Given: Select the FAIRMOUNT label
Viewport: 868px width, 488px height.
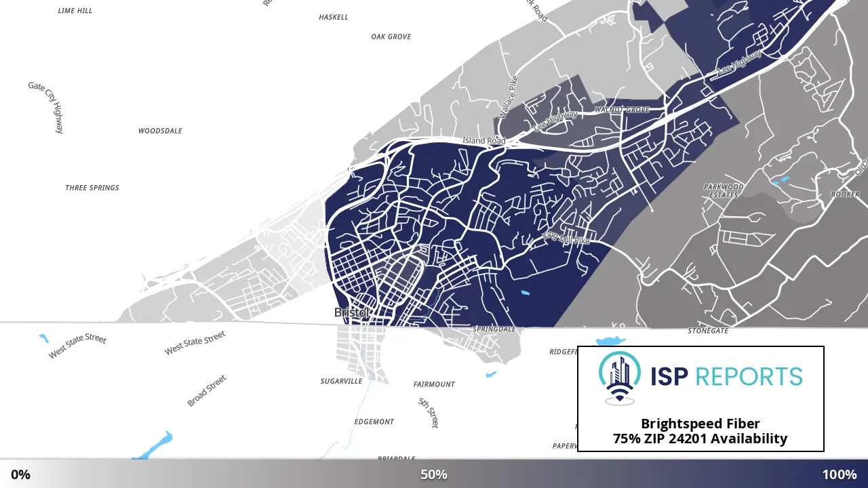Looking at the screenshot, I should coord(434,384).
